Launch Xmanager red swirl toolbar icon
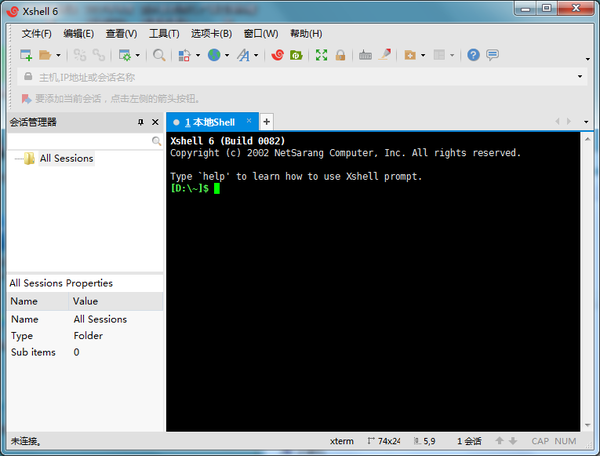 click(277, 55)
